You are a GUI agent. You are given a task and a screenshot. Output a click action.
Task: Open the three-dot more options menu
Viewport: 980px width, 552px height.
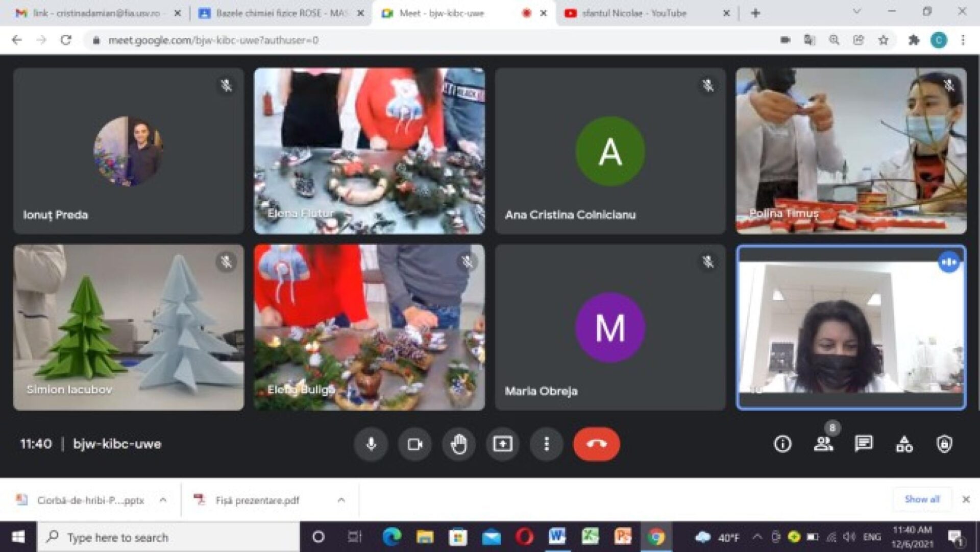[546, 444]
